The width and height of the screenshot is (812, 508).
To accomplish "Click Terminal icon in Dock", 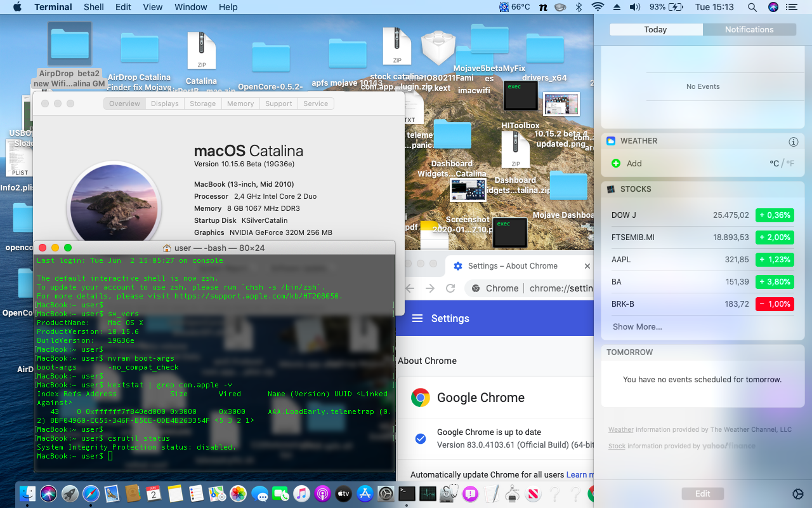I will tap(407, 493).
